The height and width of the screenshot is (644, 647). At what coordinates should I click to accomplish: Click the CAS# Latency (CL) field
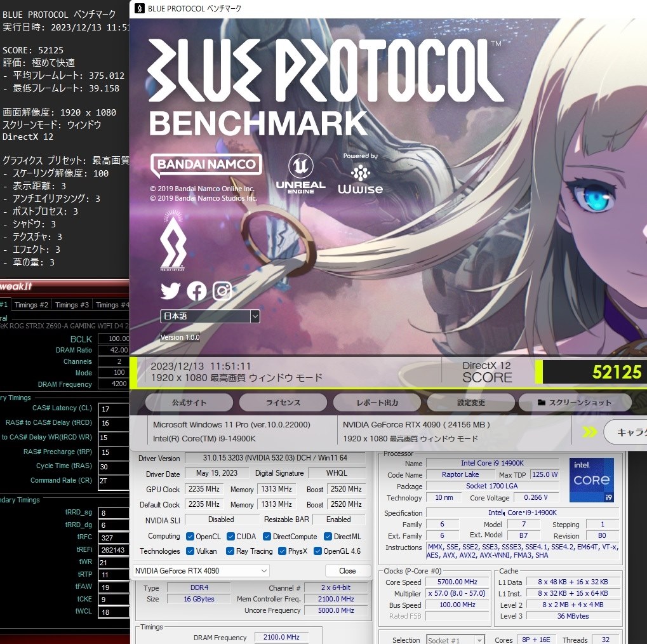(114, 409)
